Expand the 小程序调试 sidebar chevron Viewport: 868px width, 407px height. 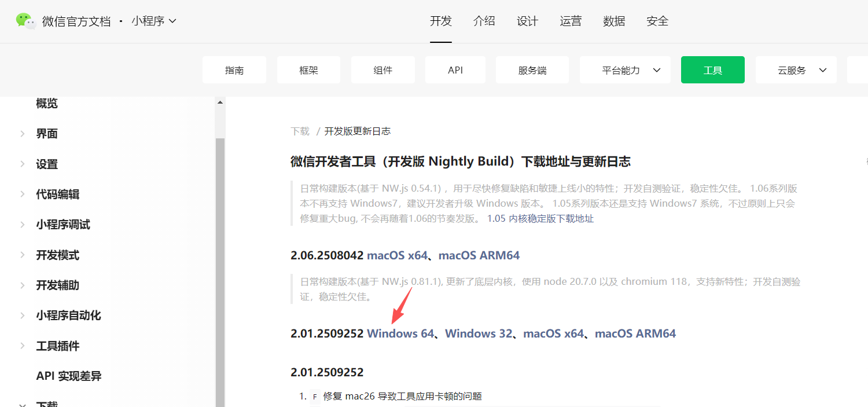click(x=23, y=225)
